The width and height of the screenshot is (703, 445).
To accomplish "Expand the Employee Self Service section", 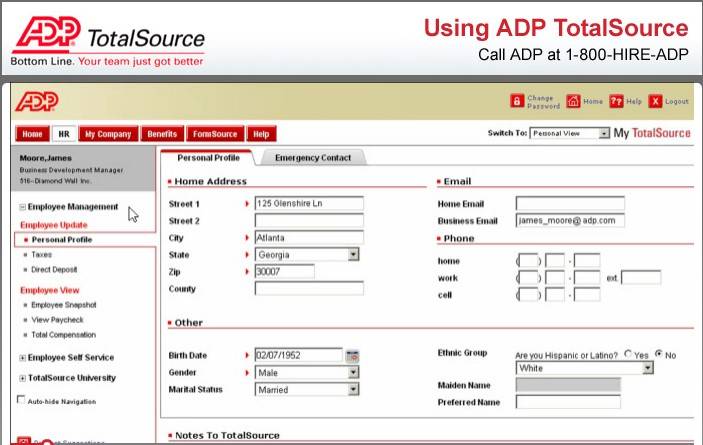I will click(x=23, y=358).
